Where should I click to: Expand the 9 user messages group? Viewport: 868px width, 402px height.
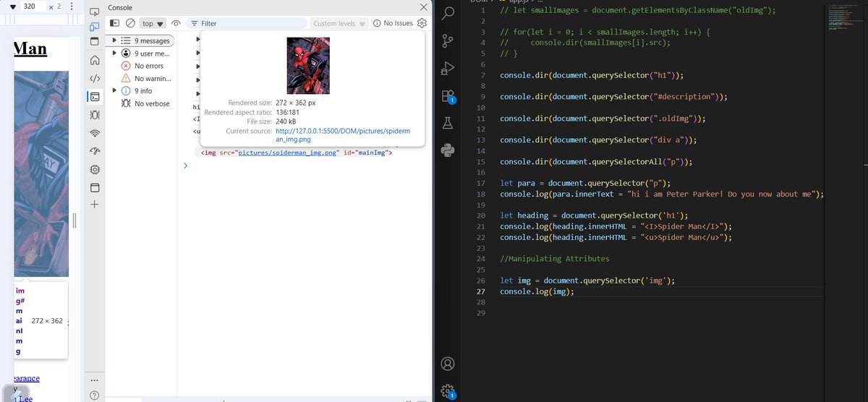pos(114,53)
